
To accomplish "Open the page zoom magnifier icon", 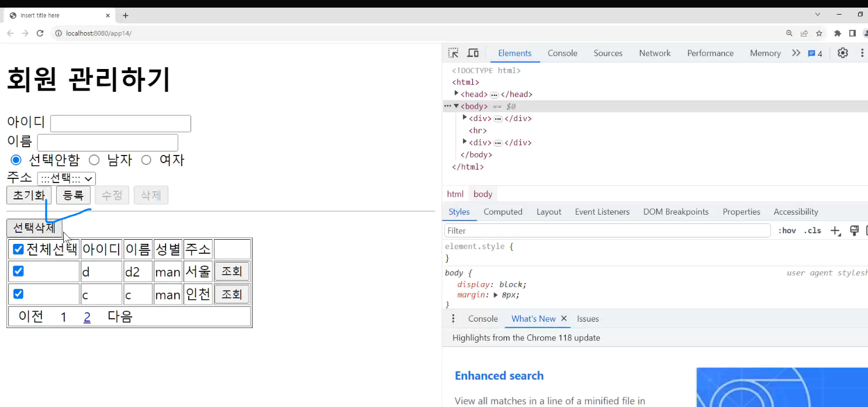I will pos(790,33).
